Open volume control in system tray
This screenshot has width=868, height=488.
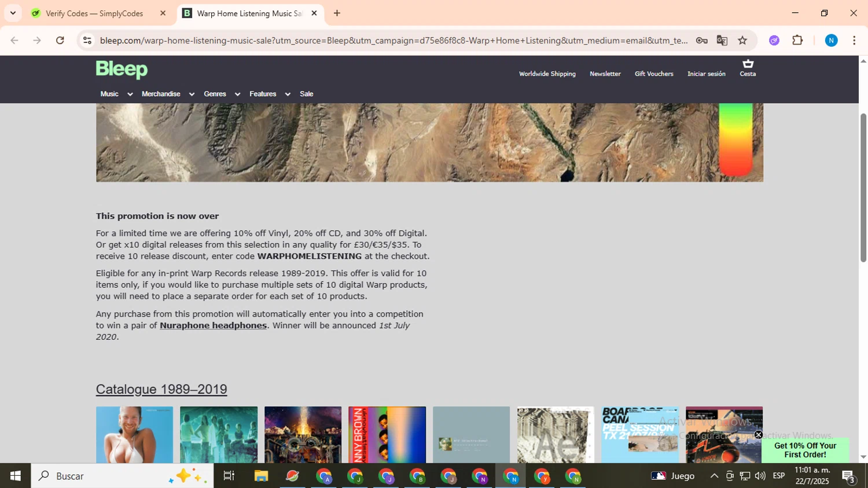[x=760, y=476]
